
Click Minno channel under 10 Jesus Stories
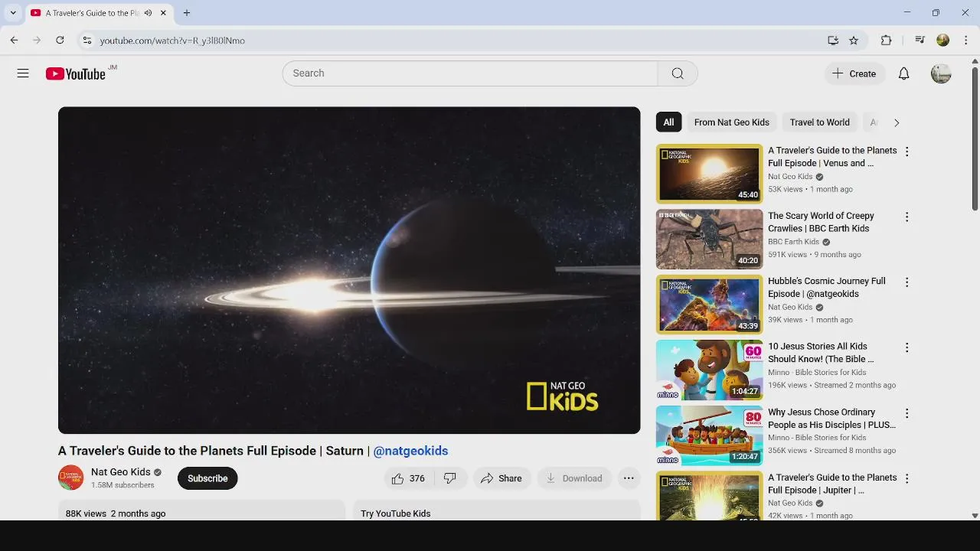click(817, 373)
